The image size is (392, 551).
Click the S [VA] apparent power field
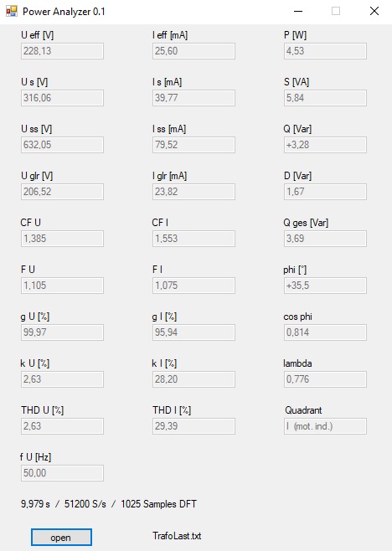[325, 98]
